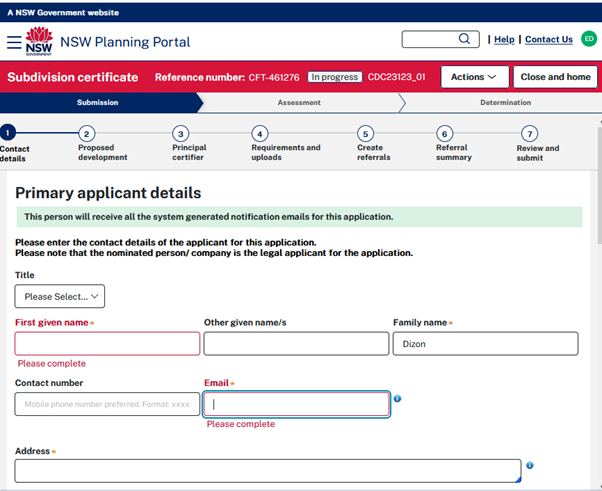This screenshot has height=491, width=602.
Task: Open the ED user avatar menu
Action: click(589, 39)
